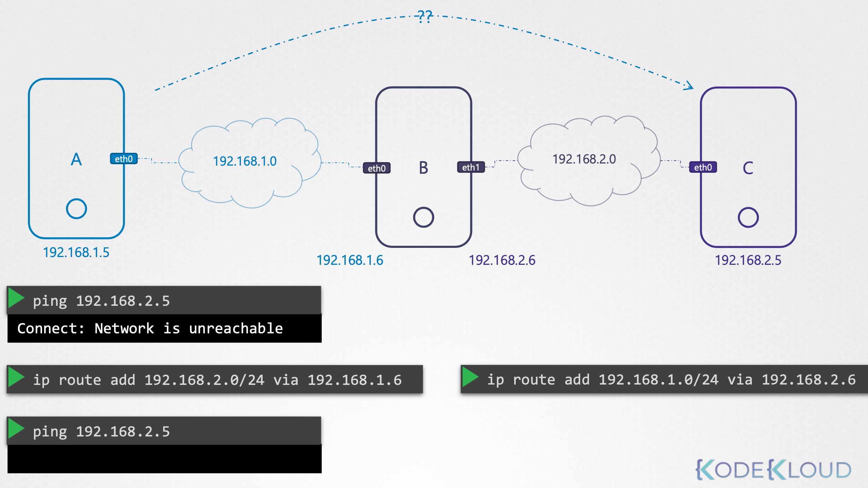The width and height of the screenshot is (868, 488).
Task: Click the 192.168.2.5 address under host C
Action: click(x=748, y=260)
